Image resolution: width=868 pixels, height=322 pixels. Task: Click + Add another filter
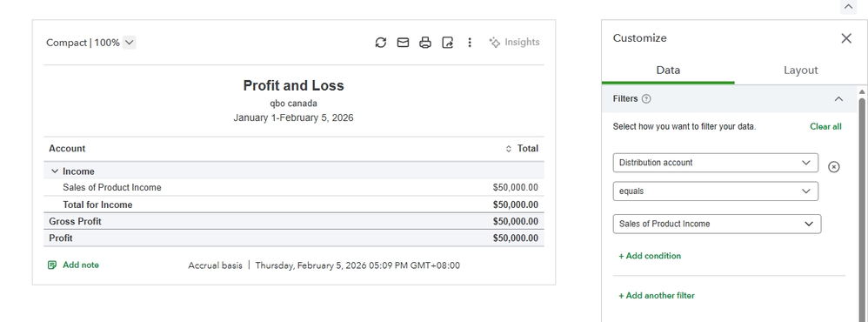tap(657, 295)
